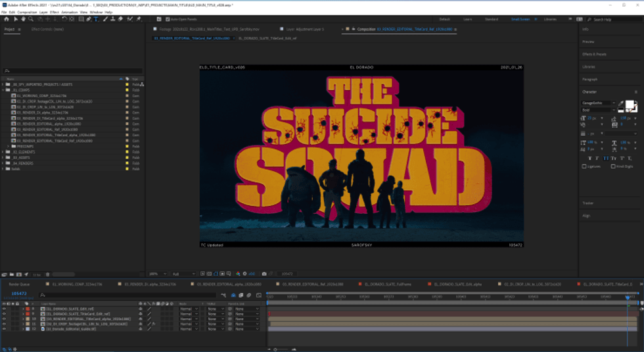Hide the EL_DORADO_SLATE_TitleCard_Edit_ref layer
The height and width of the screenshot is (352, 644).
(4, 314)
